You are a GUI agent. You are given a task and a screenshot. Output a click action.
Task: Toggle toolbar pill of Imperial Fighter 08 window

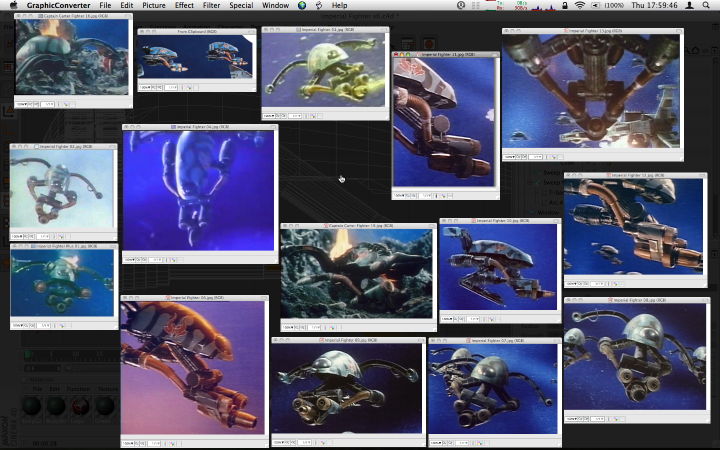(x=706, y=300)
